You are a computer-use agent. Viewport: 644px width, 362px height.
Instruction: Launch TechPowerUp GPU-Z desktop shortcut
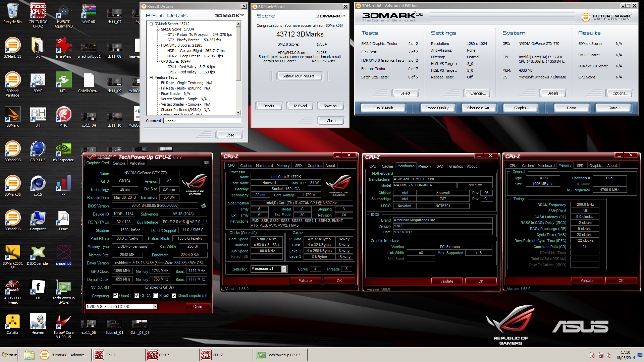click(63, 291)
